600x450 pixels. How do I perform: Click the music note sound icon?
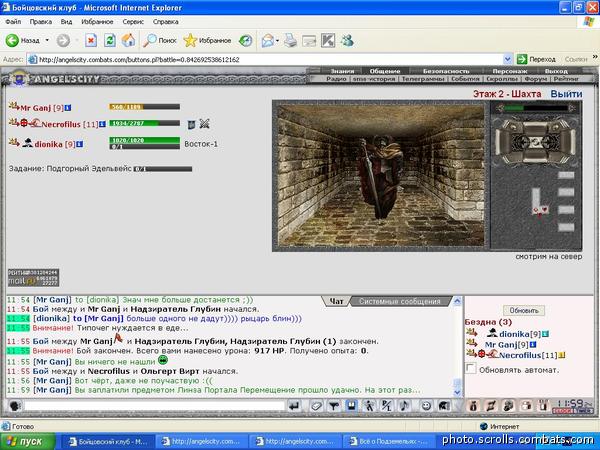(x=404, y=406)
